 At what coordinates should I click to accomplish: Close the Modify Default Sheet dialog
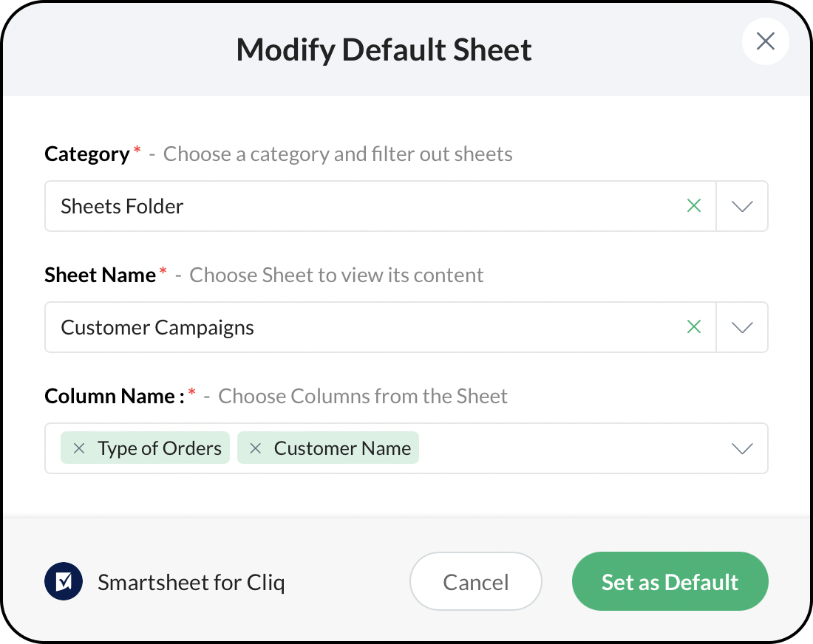pos(765,41)
